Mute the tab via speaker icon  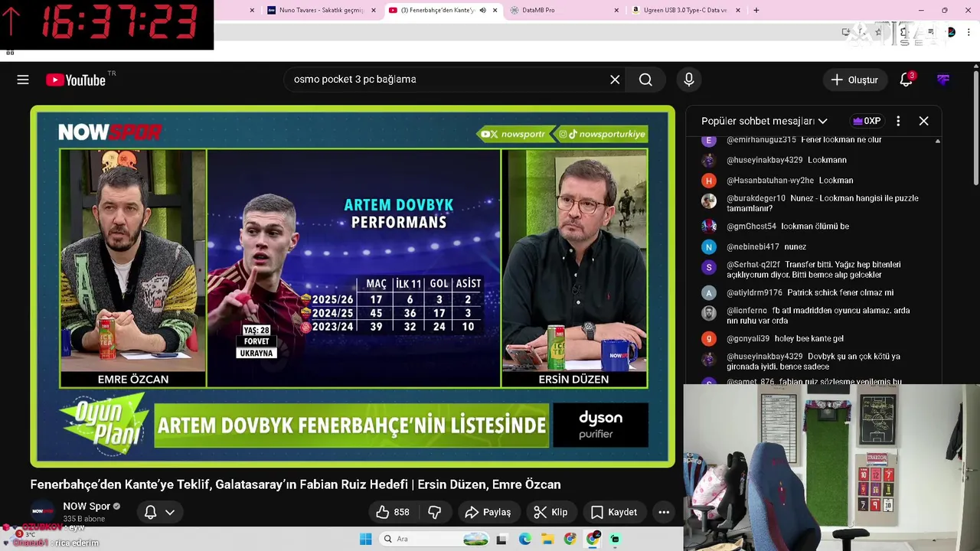point(482,10)
